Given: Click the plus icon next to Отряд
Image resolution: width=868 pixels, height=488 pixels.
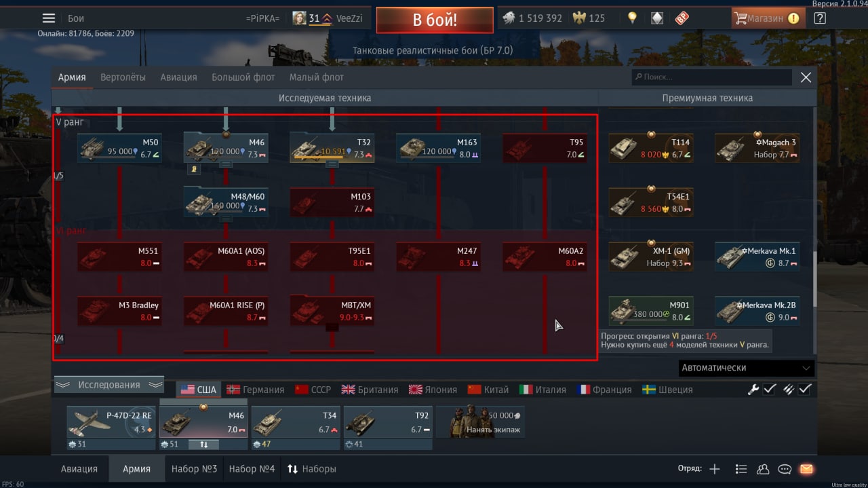Looking at the screenshot, I should click(x=714, y=468).
